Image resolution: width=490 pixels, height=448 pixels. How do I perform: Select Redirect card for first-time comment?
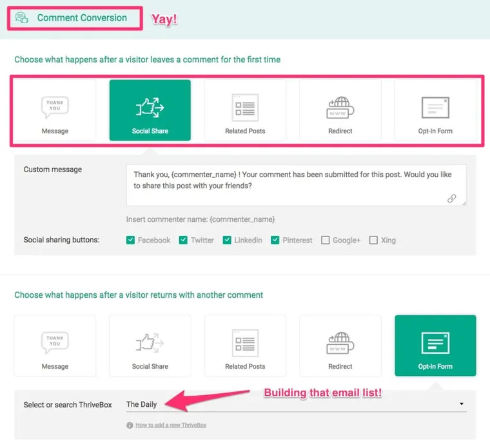[x=340, y=110]
